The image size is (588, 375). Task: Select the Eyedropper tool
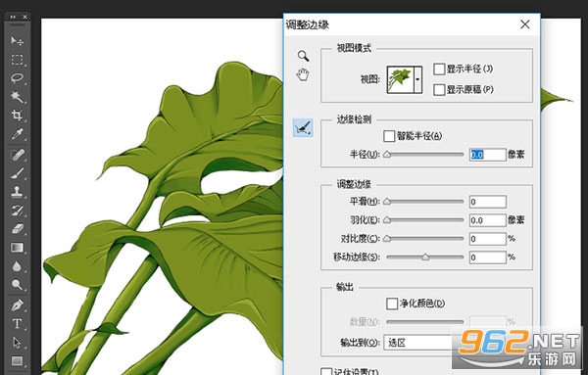(17, 134)
